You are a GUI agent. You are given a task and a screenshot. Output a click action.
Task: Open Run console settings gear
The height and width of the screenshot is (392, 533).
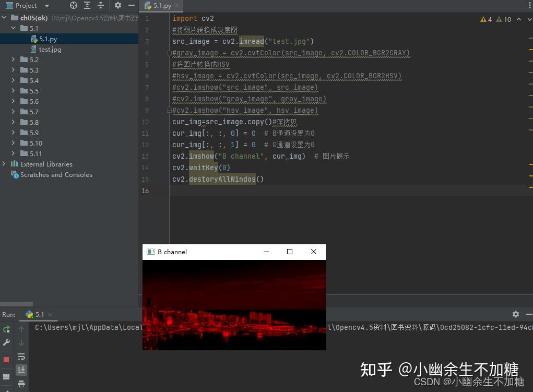click(515, 314)
